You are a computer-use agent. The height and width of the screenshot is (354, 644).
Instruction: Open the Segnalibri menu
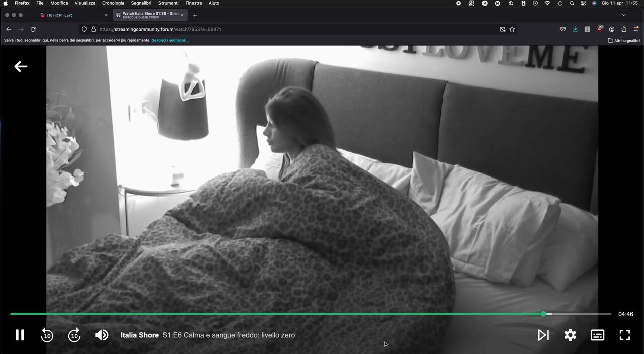click(x=141, y=3)
